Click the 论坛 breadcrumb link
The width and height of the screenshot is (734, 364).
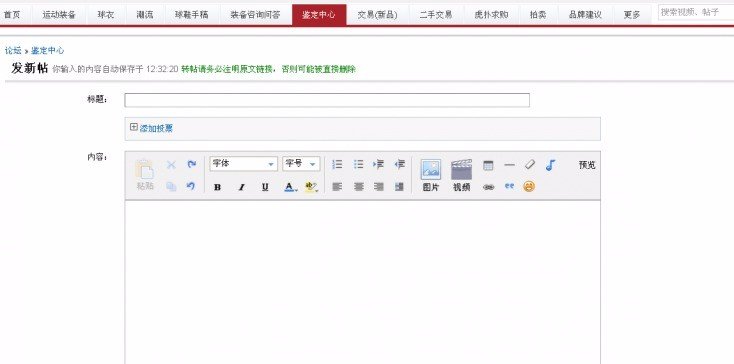13,51
